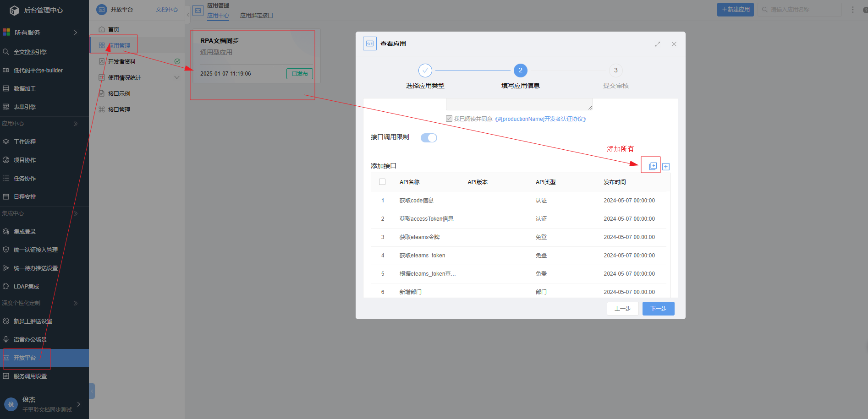Toggle the agreement read-and-agree checkbox

pos(449,119)
